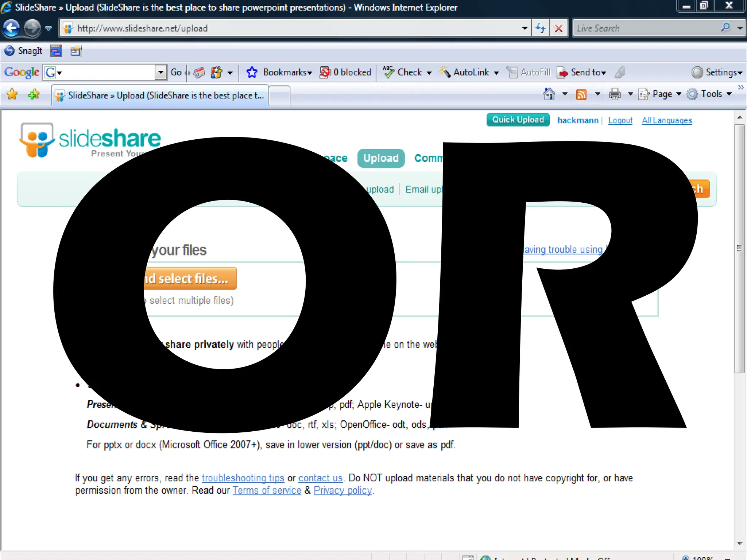
Task: Click the Add to Favorites icon
Action: point(34,94)
